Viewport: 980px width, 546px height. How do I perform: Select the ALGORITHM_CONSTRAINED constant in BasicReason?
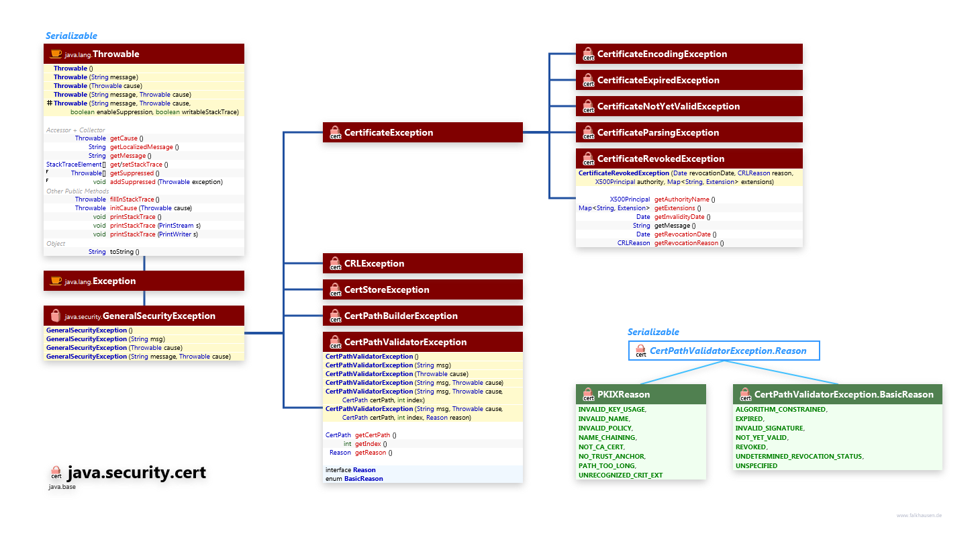(781, 410)
